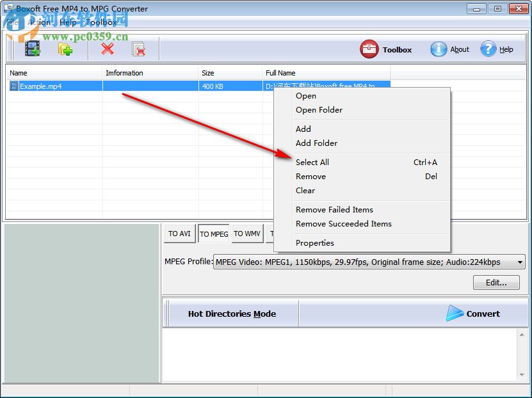Image resolution: width=532 pixels, height=398 pixels.
Task: Click the Add video file icon
Action: pos(32,48)
